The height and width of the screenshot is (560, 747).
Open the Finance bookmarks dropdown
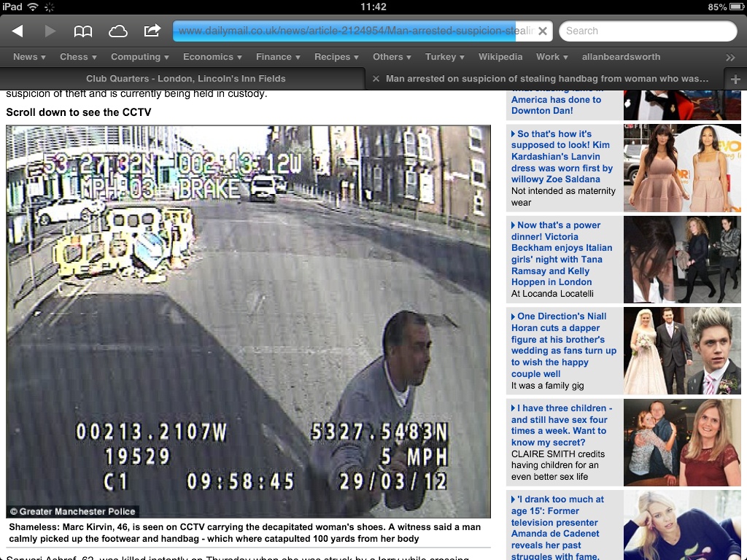click(x=278, y=57)
